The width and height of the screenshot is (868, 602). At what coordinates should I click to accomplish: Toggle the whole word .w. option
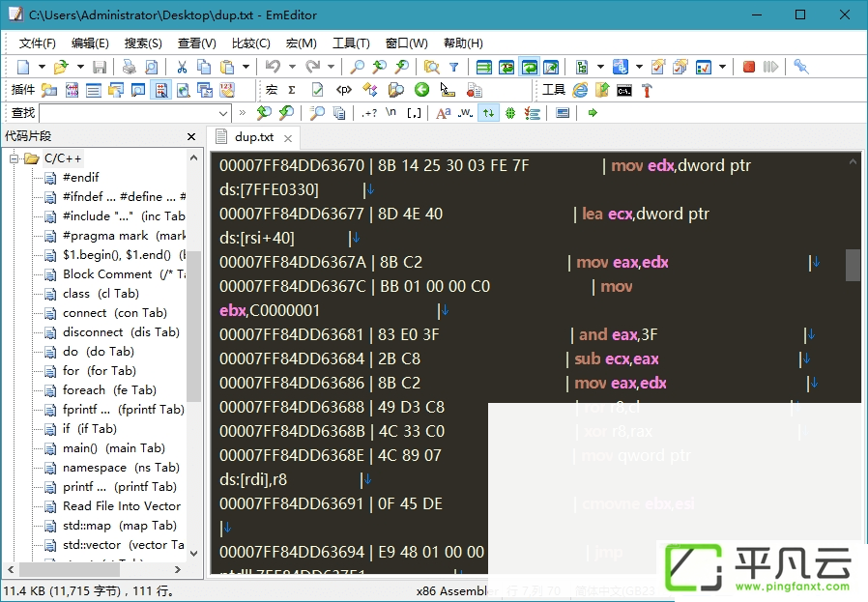pyautogui.click(x=466, y=113)
